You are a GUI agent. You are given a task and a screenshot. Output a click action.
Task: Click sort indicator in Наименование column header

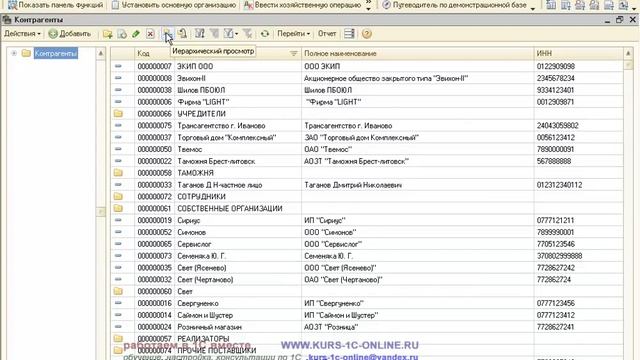(x=293, y=53)
